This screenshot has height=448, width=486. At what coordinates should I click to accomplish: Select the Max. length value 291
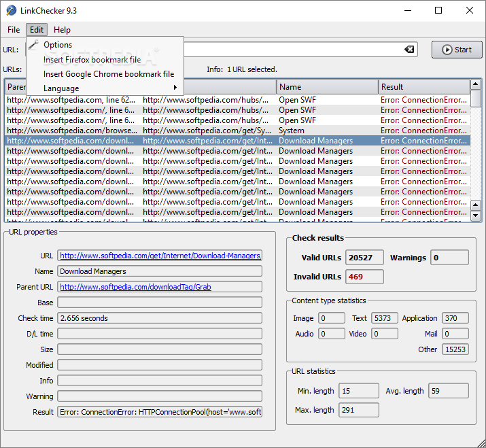pos(359,410)
